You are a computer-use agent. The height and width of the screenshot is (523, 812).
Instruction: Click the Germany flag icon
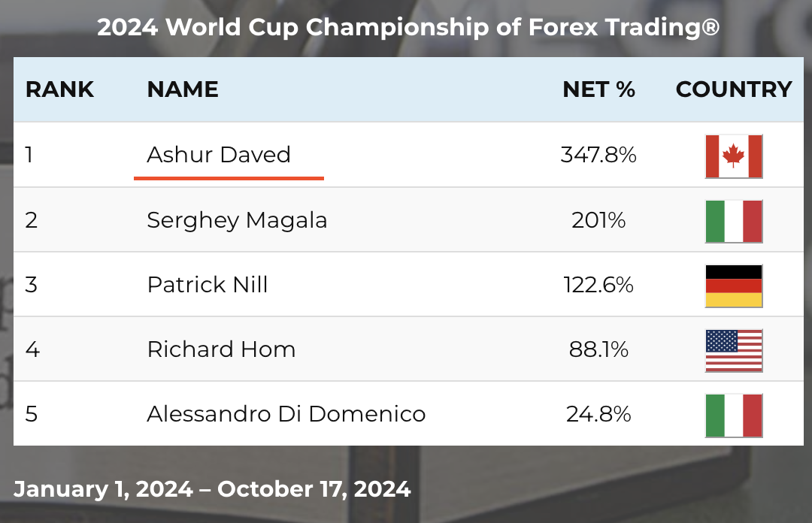(x=734, y=286)
